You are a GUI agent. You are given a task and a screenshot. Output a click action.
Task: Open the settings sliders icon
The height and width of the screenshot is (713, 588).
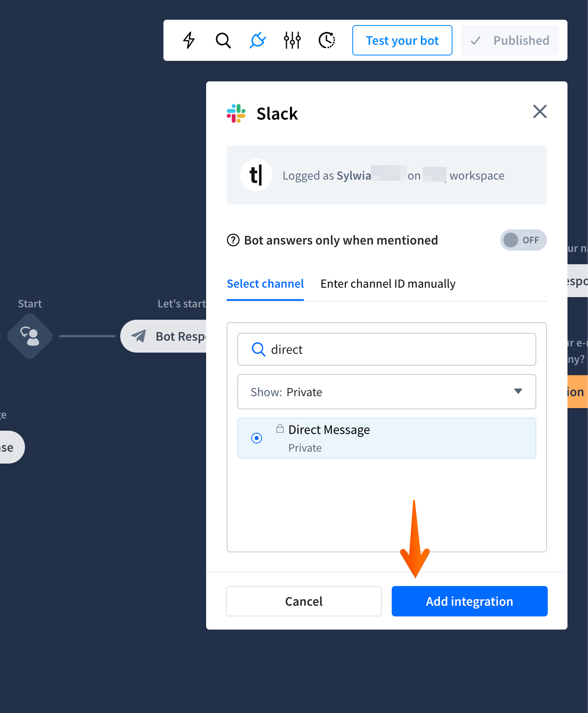click(292, 40)
